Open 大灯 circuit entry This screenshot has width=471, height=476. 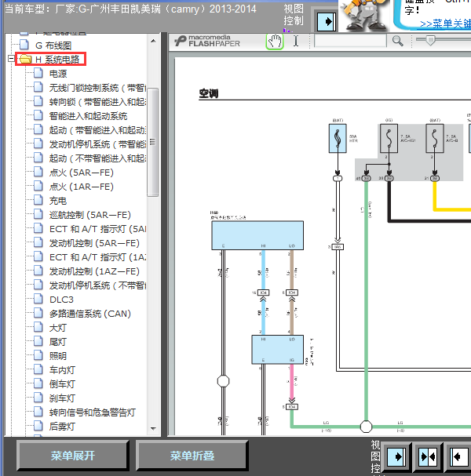click(x=58, y=328)
